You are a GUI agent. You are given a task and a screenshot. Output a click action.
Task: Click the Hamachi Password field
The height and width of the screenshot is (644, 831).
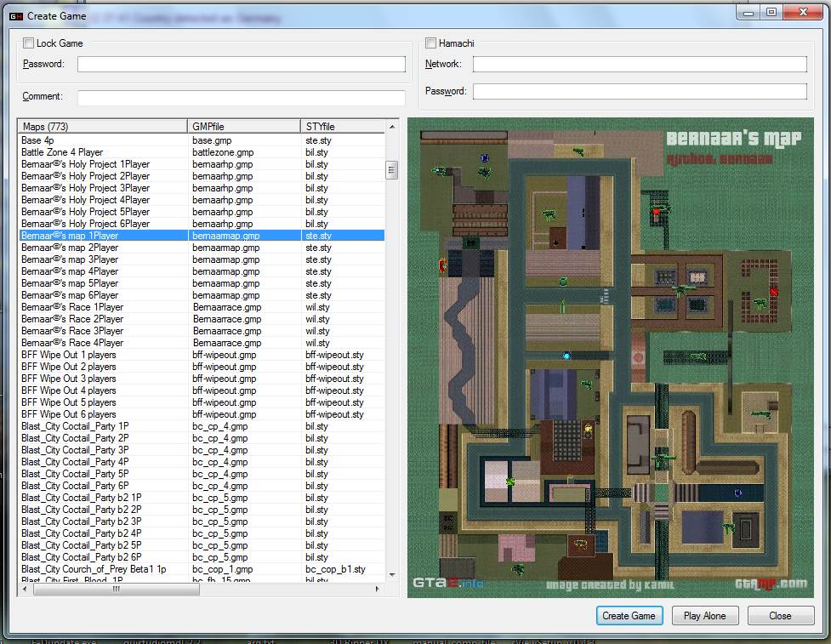(640, 92)
